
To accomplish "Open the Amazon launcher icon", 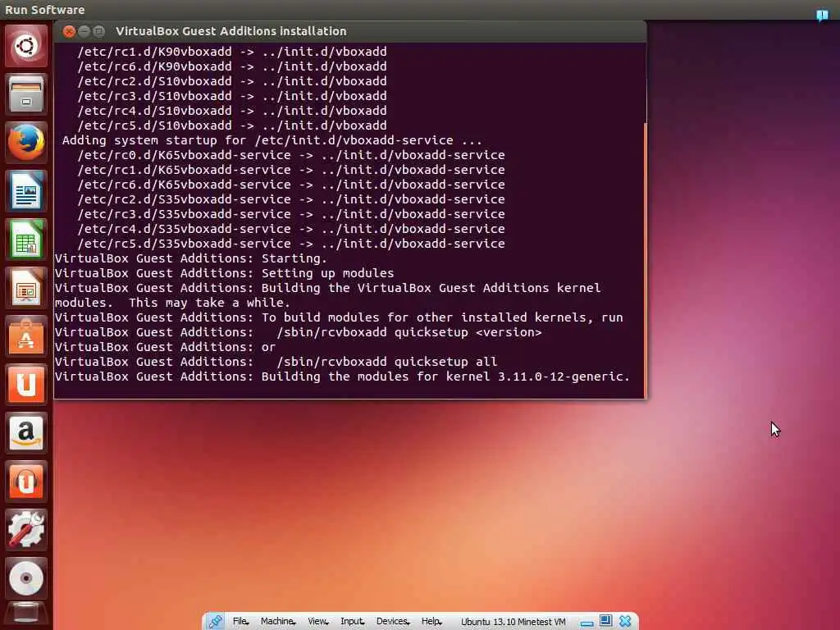I will pyautogui.click(x=25, y=433).
